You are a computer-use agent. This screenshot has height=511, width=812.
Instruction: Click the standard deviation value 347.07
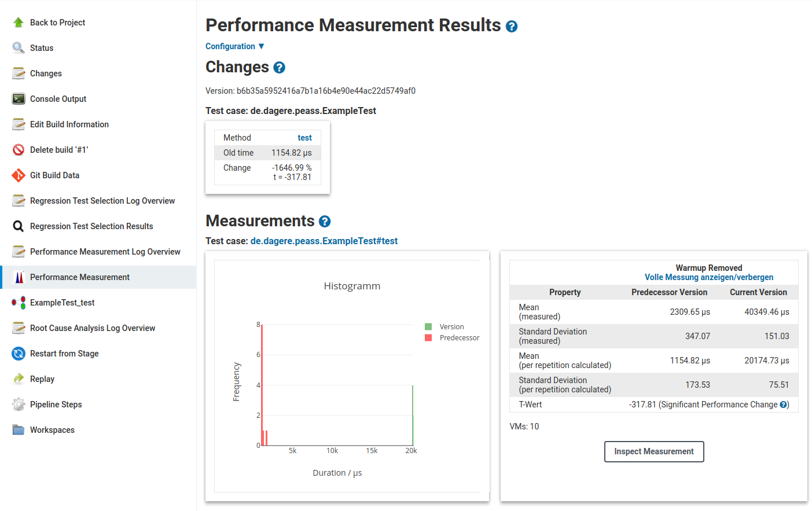click(698, 336)
